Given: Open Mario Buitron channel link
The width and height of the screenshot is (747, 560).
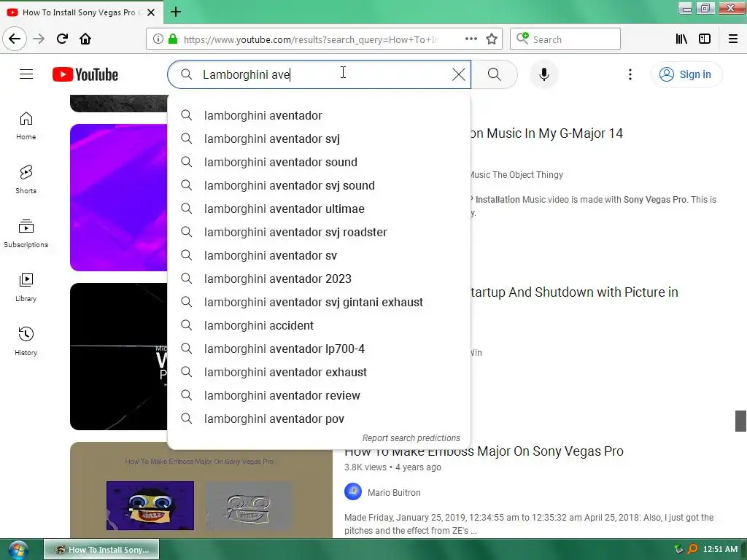Looking at the screenshot, I should [x=394, y=492].
